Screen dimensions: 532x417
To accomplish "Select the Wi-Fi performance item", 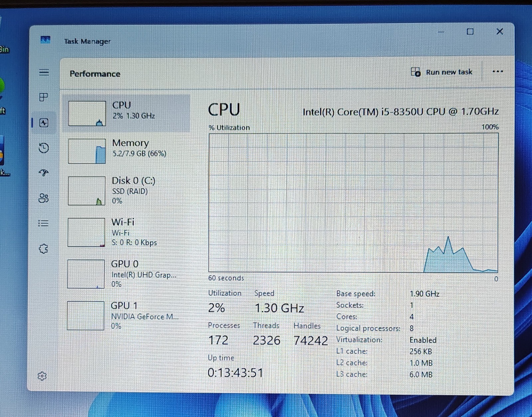I will click(x=126, y=232).
